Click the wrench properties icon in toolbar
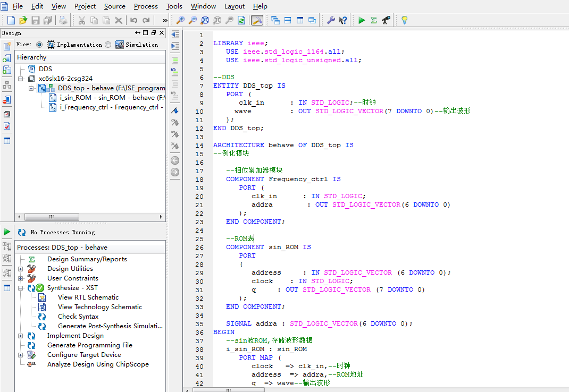This screenshot has width=569, height=392. point(330,20)
